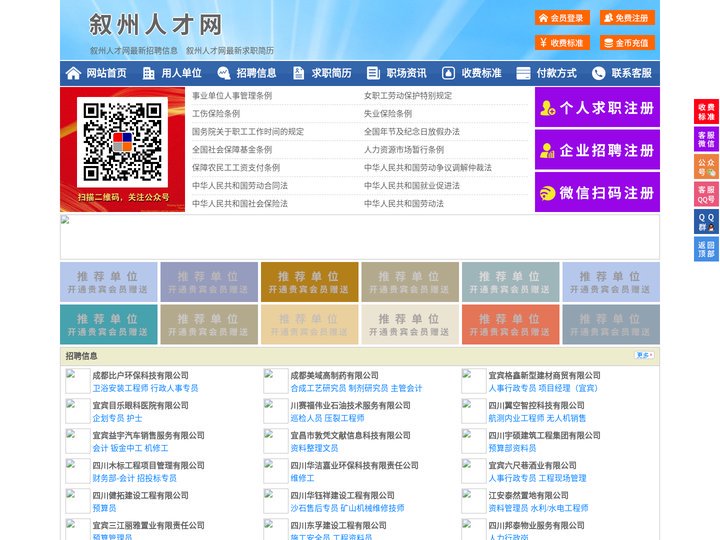Image resolution: width=720 pixels, height=540 pixels.
Task: Open 全国年节及纪念日放假办法 link
Action: pos(412,131)
